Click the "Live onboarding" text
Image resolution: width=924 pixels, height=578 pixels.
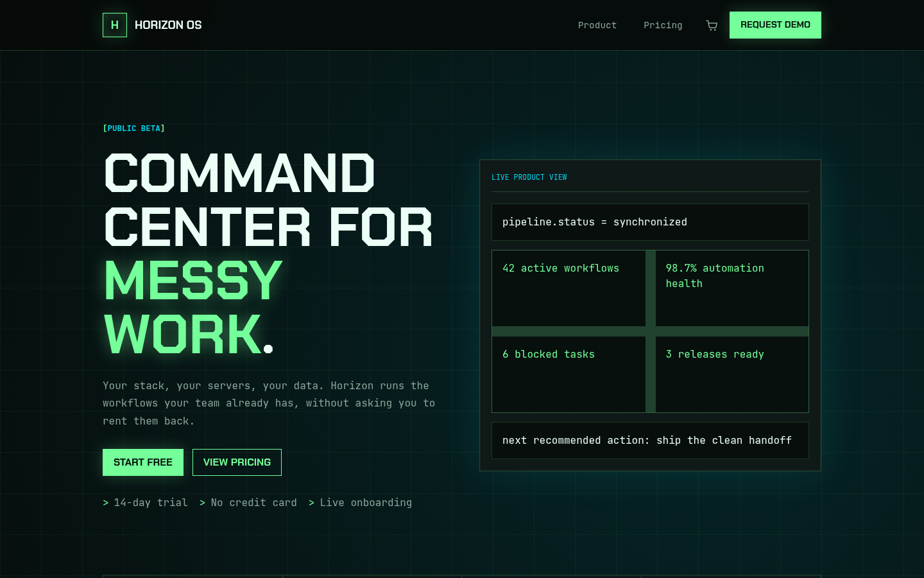pyautogui.click(x=366, y=503)
